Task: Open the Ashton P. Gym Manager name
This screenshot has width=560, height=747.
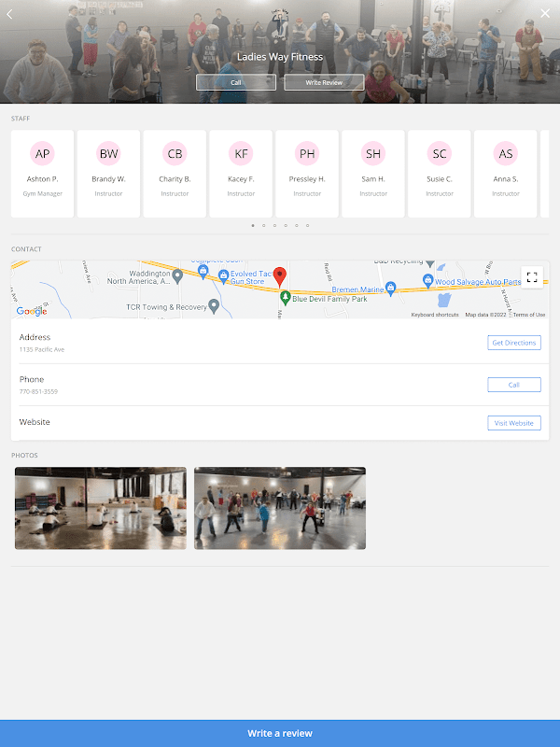Action: click(42, 179)
